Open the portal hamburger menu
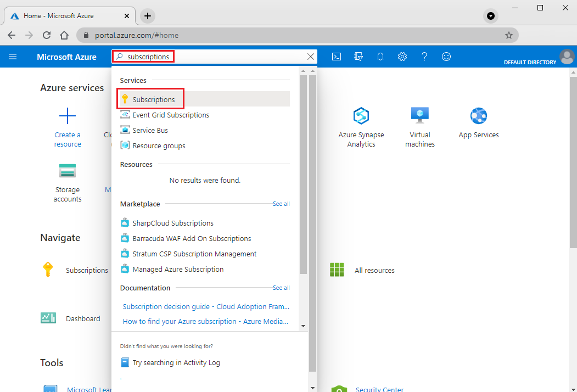The image size is (577, 392). click(13, 57)
